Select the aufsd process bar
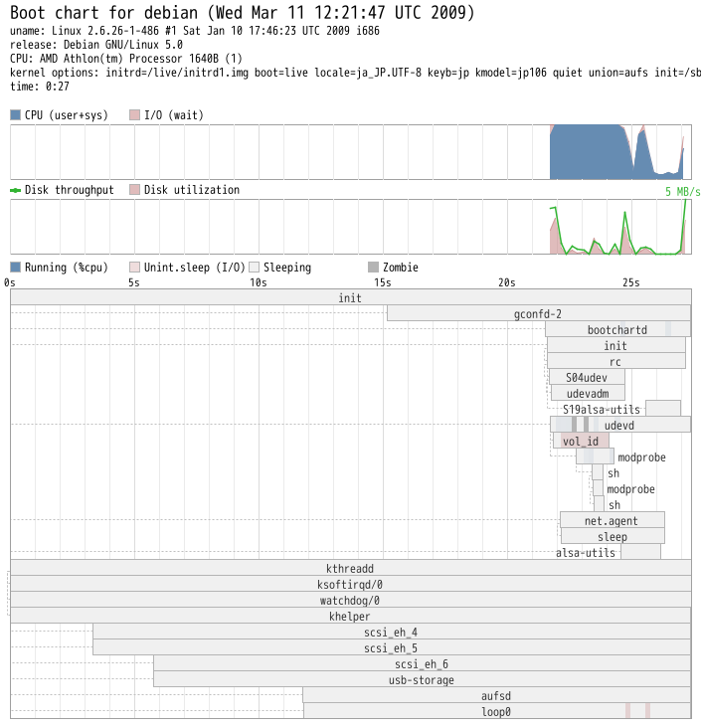 tap(497, 695)
